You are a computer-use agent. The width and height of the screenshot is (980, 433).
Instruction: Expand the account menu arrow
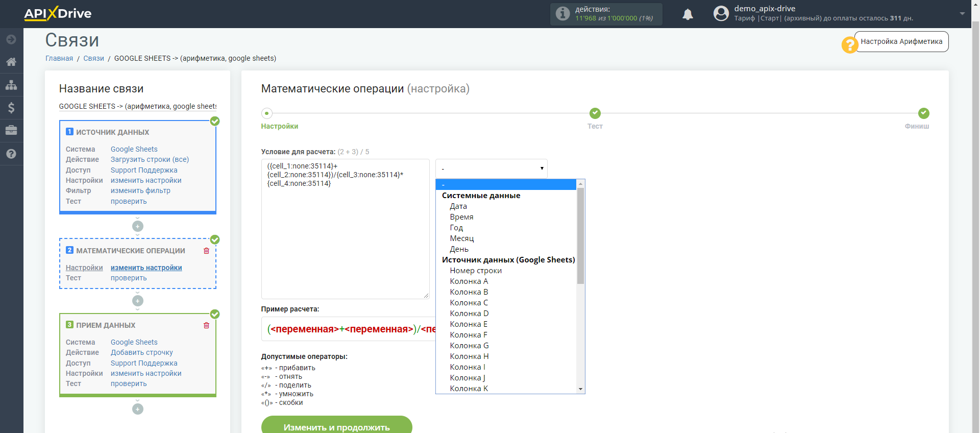[962, 14]
